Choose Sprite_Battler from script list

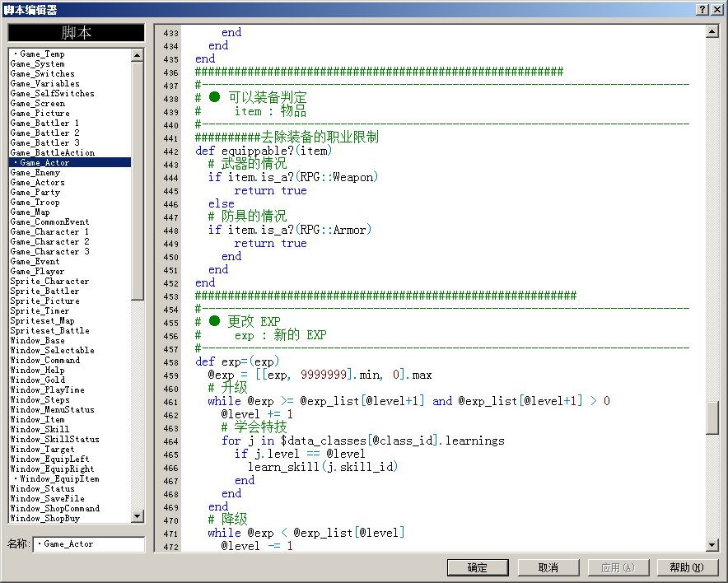pyautogui.click(x=70, y=291)
